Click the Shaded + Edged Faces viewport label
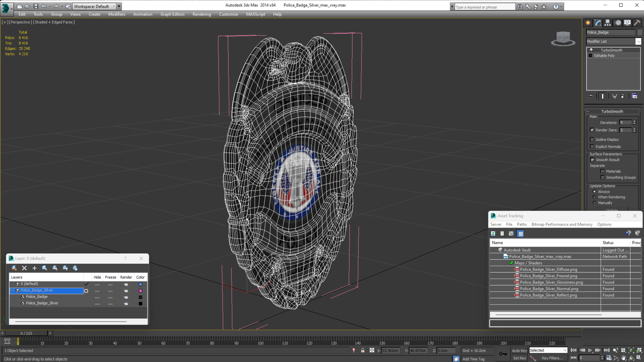644x362 pixels. [x=54, y=22]
